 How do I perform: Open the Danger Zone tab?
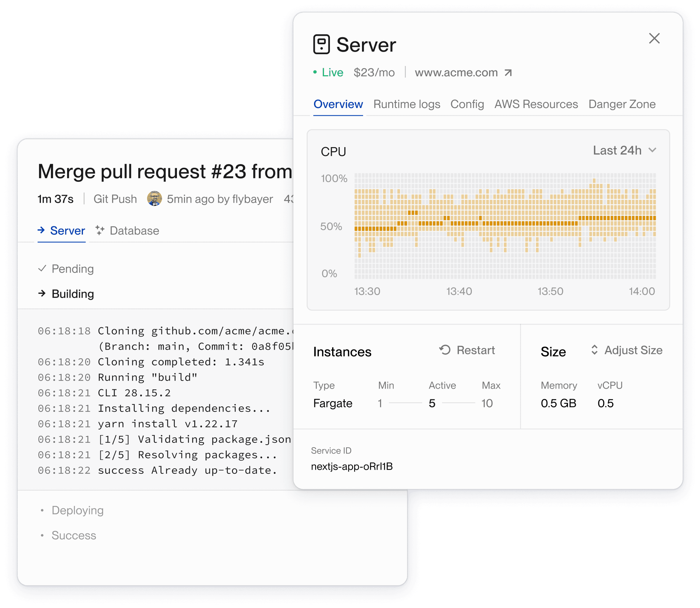(x=622, y=104)
